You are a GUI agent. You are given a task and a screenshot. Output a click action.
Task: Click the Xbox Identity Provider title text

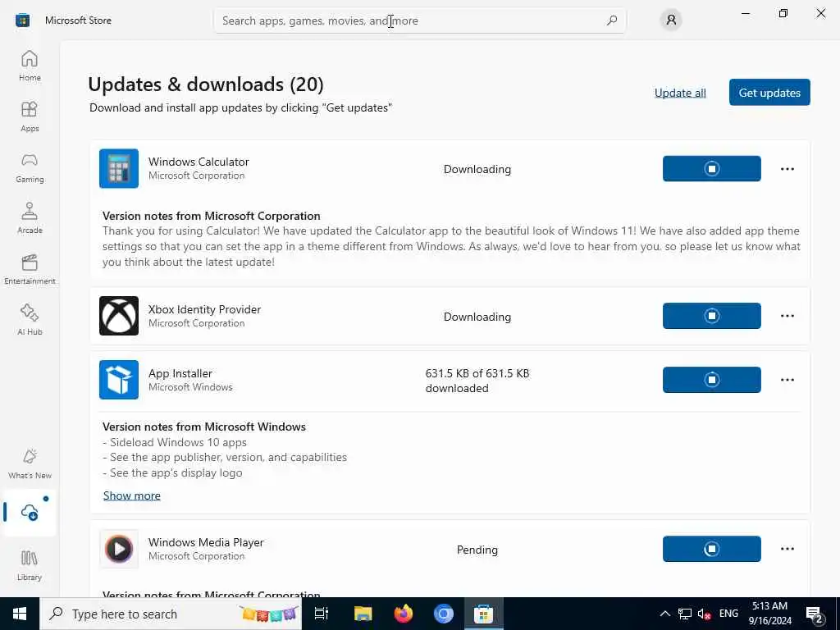[204, 309]
